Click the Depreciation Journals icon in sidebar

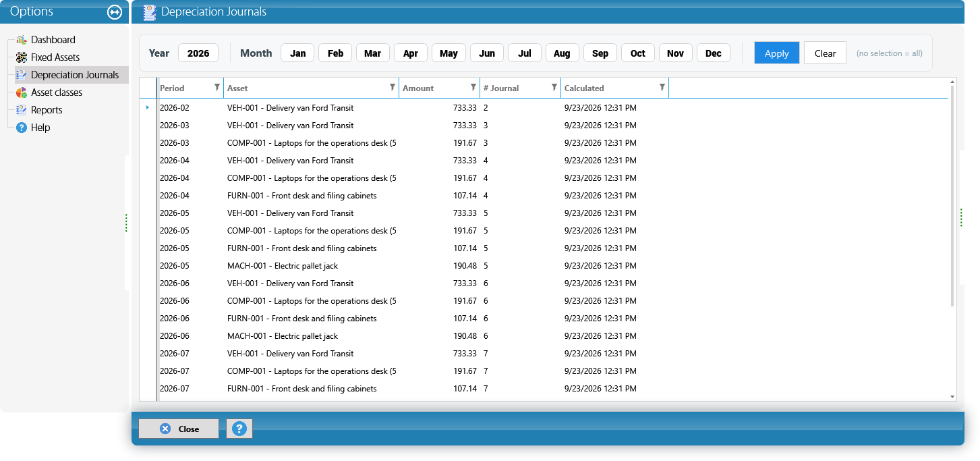(22, 75)
